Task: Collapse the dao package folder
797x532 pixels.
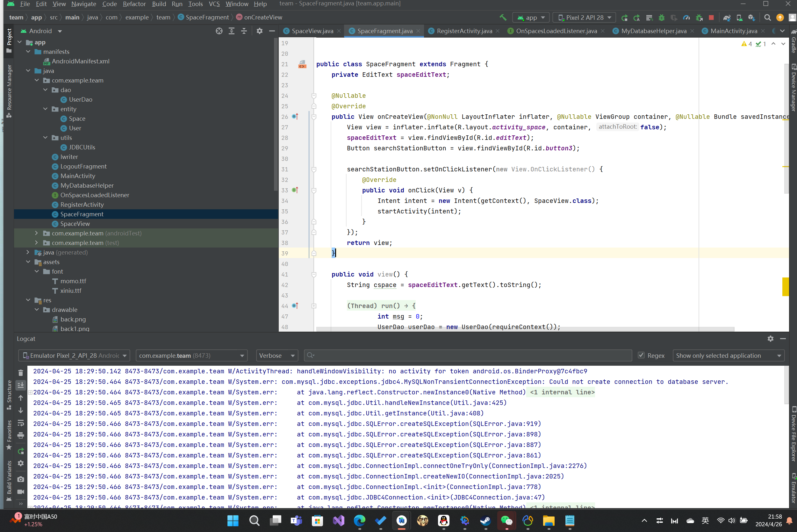Action: pyautogui.click(x=46, y=90)
